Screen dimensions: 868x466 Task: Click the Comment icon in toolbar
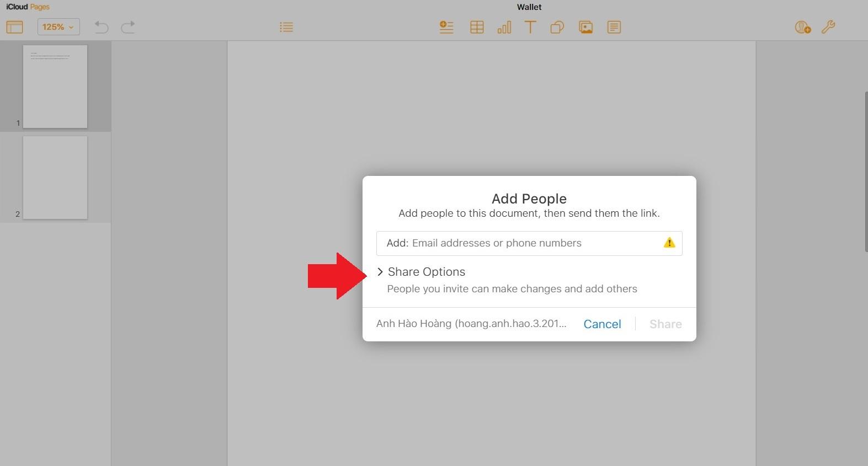[x=614, y=27]
